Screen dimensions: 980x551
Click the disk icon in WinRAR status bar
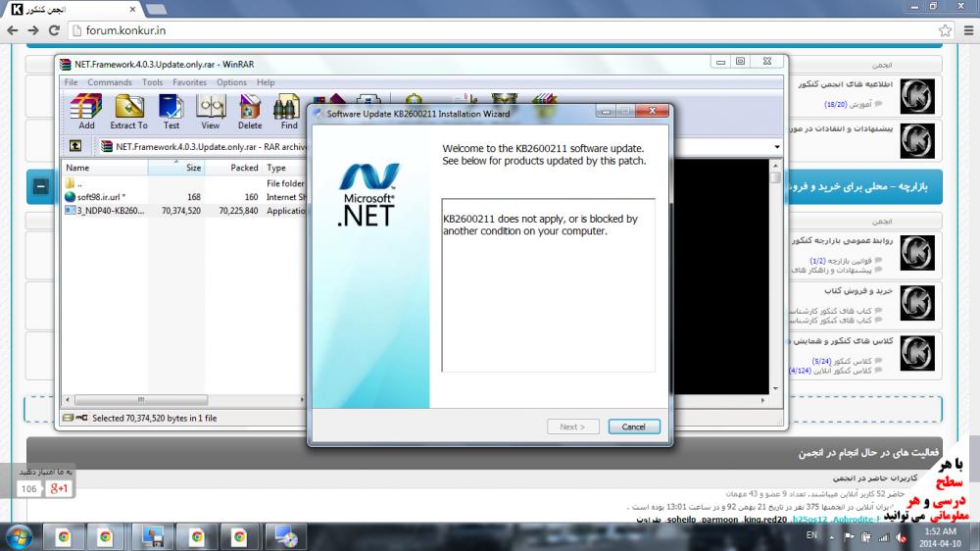coord(69,418)
